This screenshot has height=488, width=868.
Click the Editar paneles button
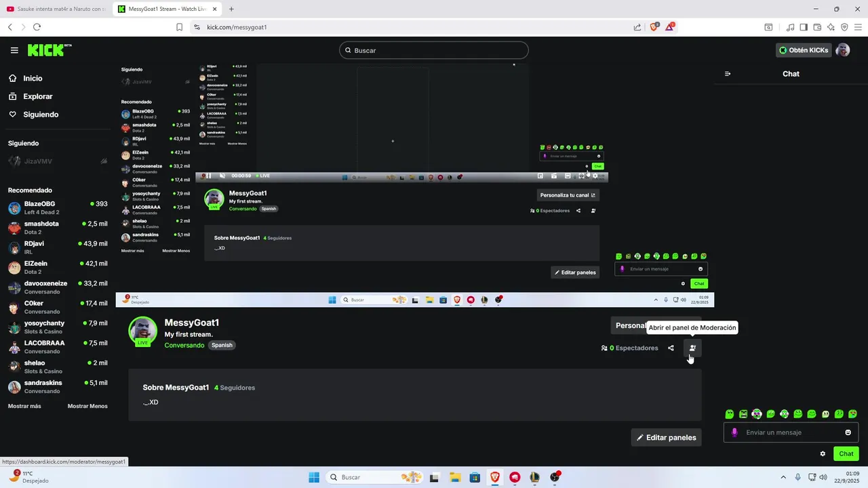tap(666, 437)
